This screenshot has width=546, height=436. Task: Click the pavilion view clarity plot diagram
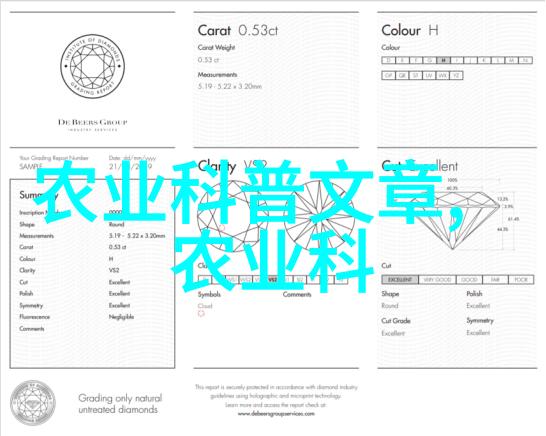pos(319,216)
